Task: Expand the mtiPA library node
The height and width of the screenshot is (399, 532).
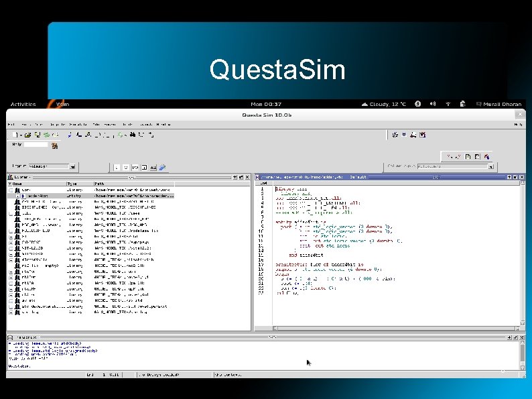Action: 11,283
